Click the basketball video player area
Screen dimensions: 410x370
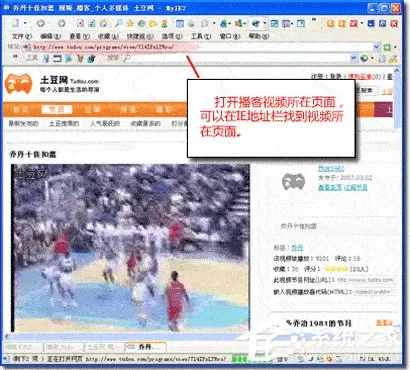coord(130,248)
